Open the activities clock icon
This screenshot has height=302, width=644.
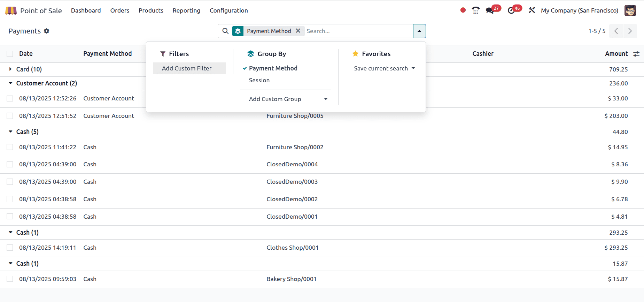point(511,10)
